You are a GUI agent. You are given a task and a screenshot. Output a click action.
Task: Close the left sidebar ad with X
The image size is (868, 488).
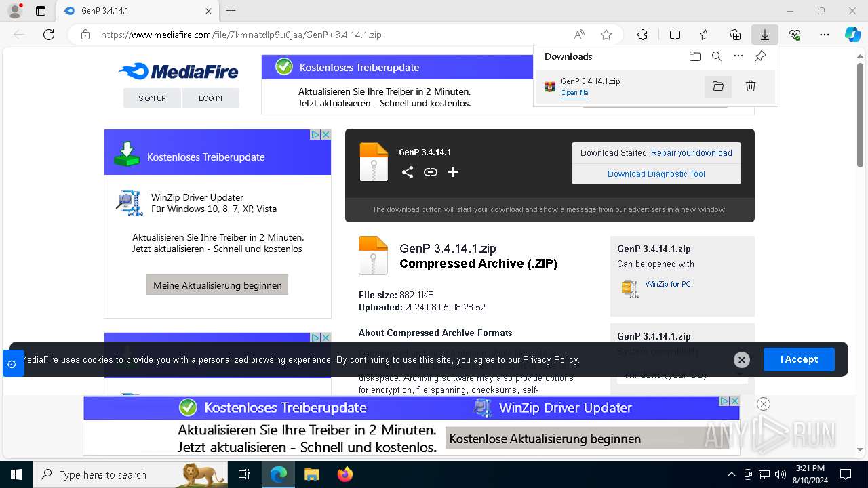coord(326,134)
